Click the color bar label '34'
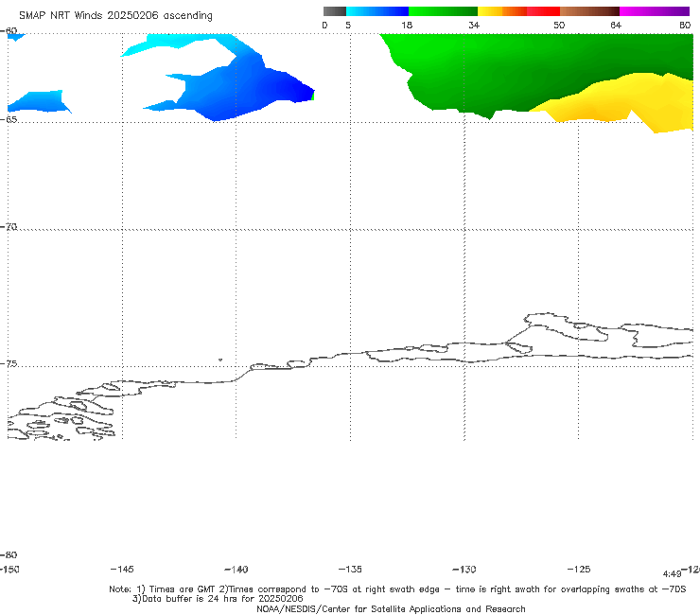This screenshot has width=700, height=615. (x=474, y=26)
